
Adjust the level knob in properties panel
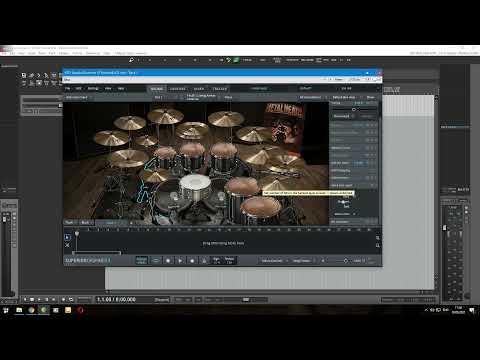354,109
